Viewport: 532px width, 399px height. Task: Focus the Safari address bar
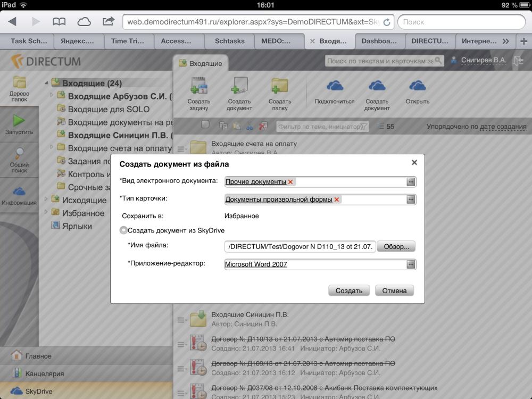[x=258, y=22]
